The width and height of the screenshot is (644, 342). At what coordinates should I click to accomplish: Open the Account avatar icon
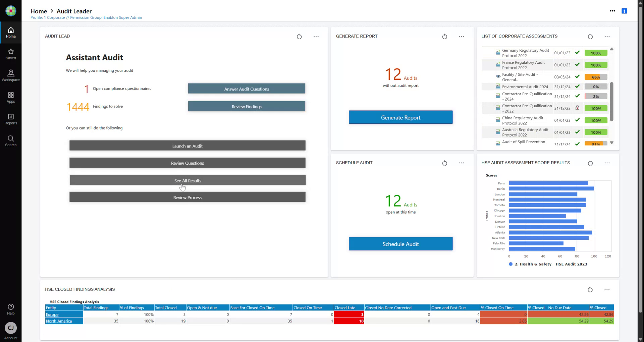11,328
